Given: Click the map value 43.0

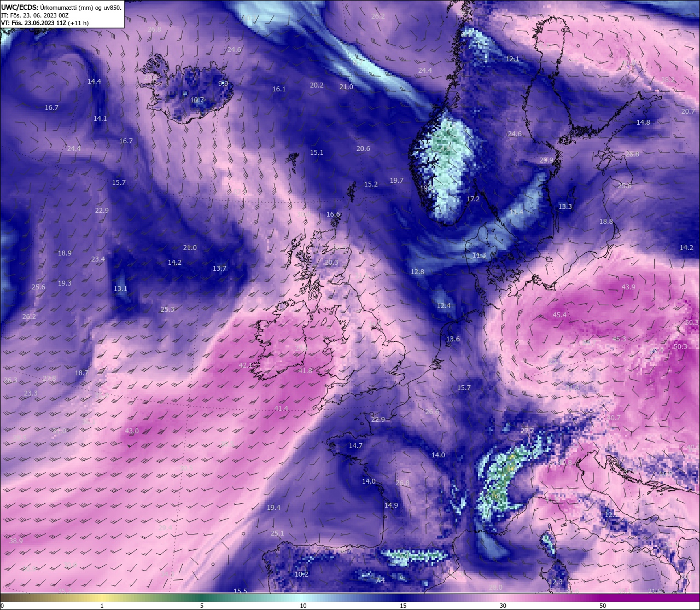Looking at the screenshot, I should tap(132, 431).
